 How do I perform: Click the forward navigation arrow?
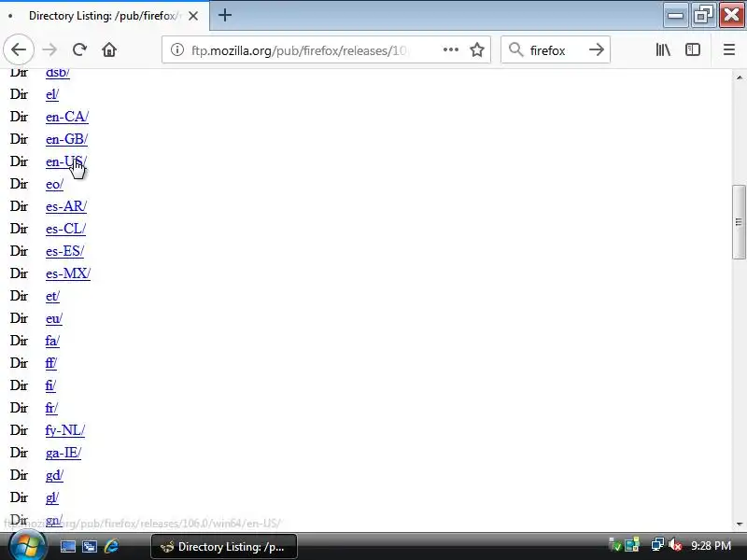coord(49,49)
